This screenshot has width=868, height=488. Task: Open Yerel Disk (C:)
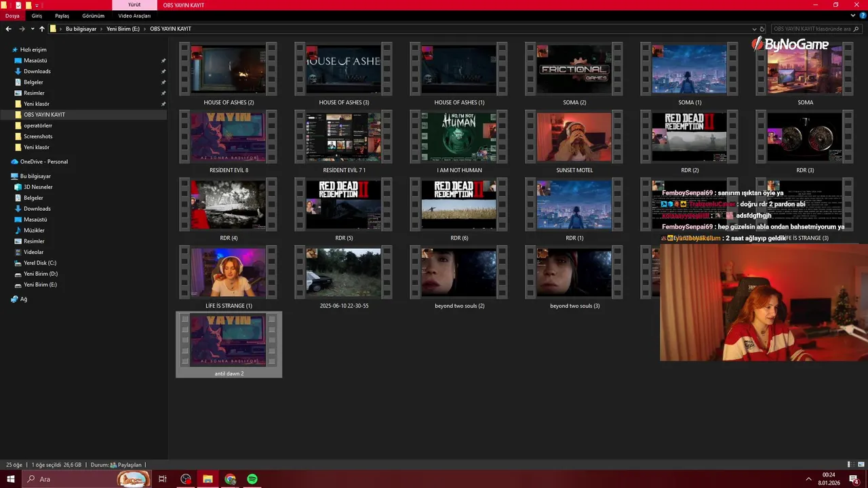point(40,263)
